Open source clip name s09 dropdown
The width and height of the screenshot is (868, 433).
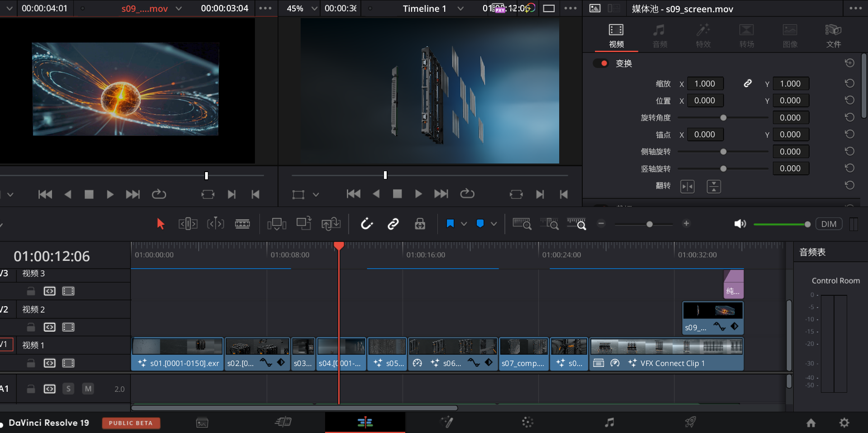click(178, 9)
